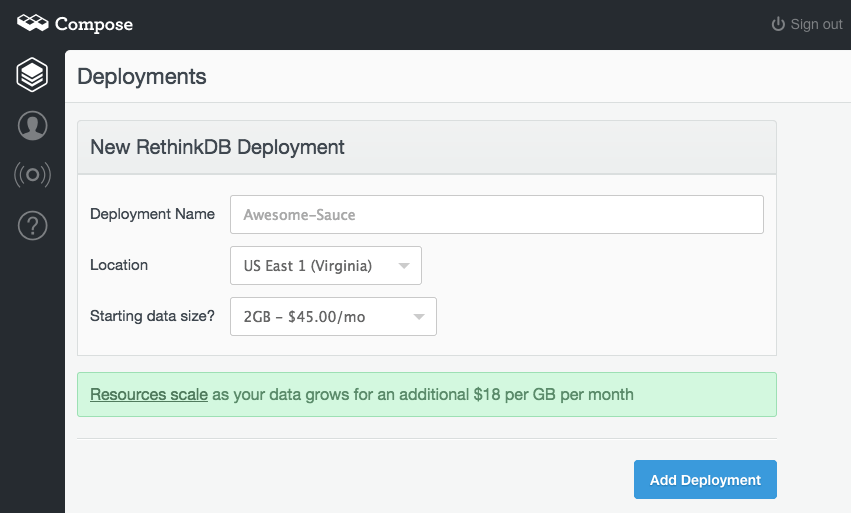Open the Account sidebar user icon
The image size is (851, 513).
(32, 126)
